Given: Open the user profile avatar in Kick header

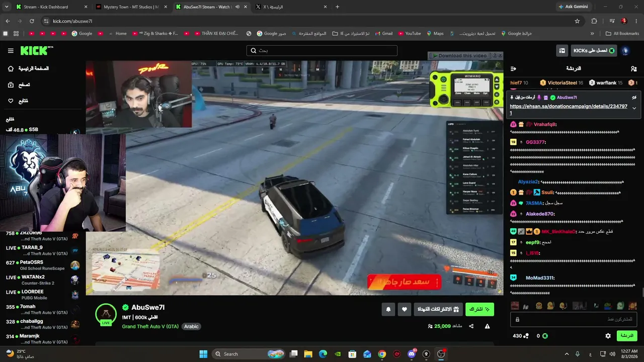Looking at the screenshot, I should click(625, 51).
